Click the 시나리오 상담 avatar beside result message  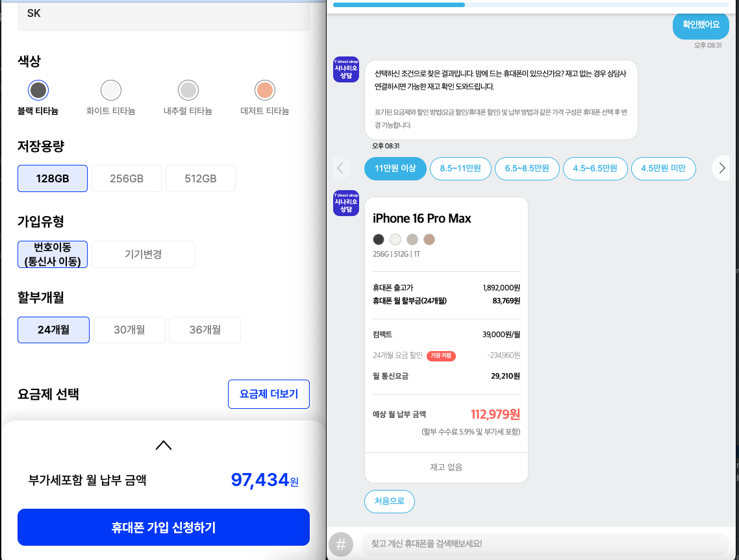click(x=346, y=69)
